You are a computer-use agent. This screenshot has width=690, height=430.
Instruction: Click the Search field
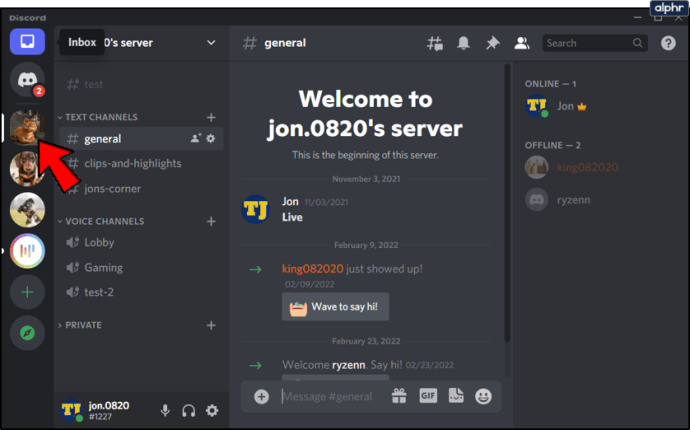coord(595,43)
